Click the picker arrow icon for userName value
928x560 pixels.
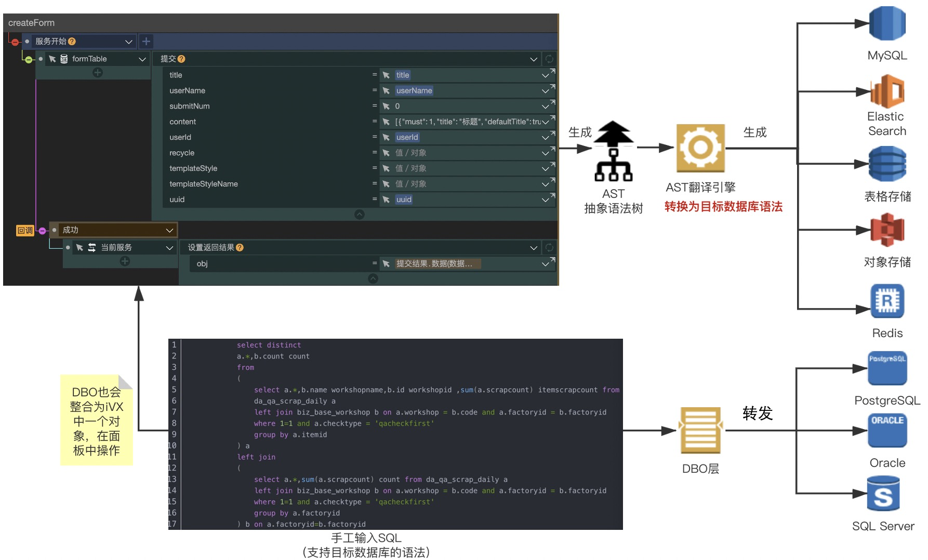[386, 91]
